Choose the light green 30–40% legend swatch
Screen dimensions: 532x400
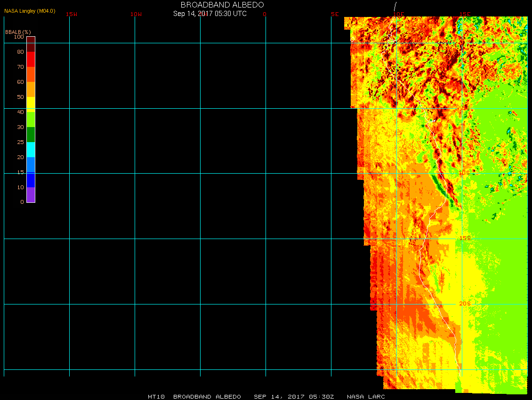coord(31,120)
